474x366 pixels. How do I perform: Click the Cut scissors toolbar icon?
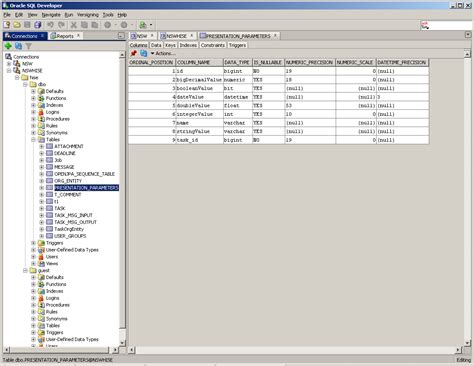click(74, 25)
